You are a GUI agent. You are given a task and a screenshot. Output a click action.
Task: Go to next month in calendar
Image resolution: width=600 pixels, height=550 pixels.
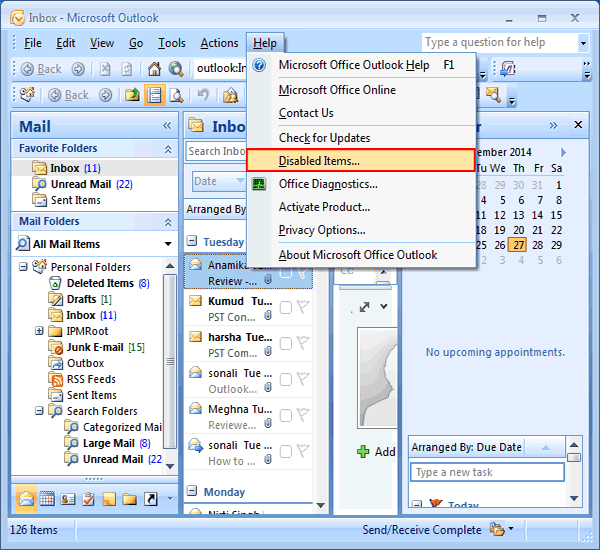click(563, 152)
